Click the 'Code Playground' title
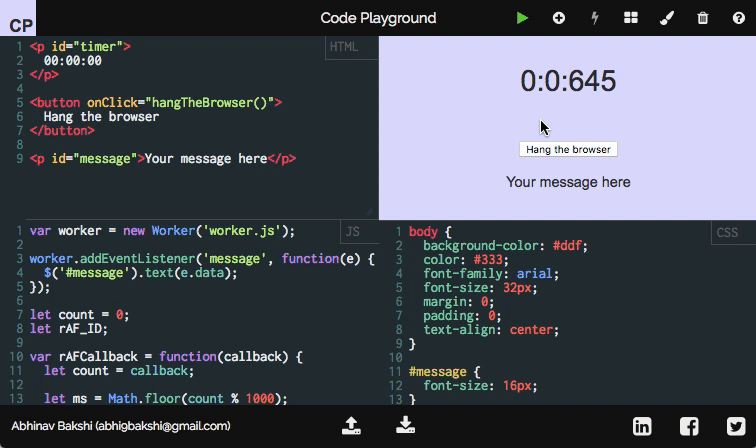The width and height of the screenshot is (756, 448). pyautogui.click(x=378, y=18)
